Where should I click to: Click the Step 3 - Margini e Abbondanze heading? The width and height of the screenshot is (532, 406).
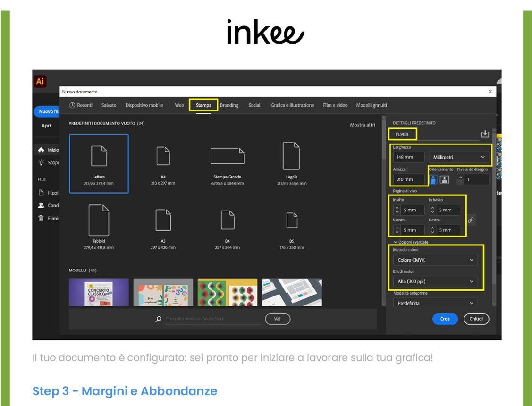(125, 391)
